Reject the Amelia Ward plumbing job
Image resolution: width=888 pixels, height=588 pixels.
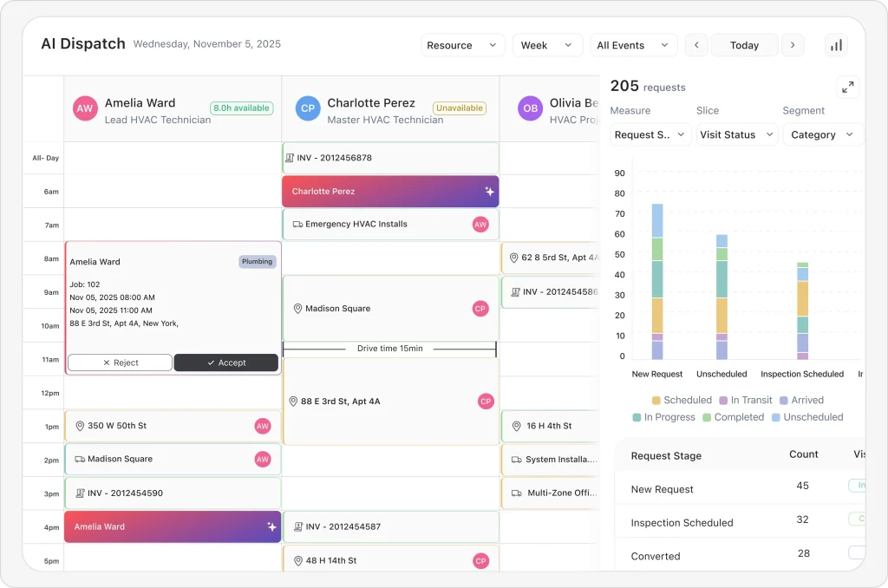tap(120, 363)
